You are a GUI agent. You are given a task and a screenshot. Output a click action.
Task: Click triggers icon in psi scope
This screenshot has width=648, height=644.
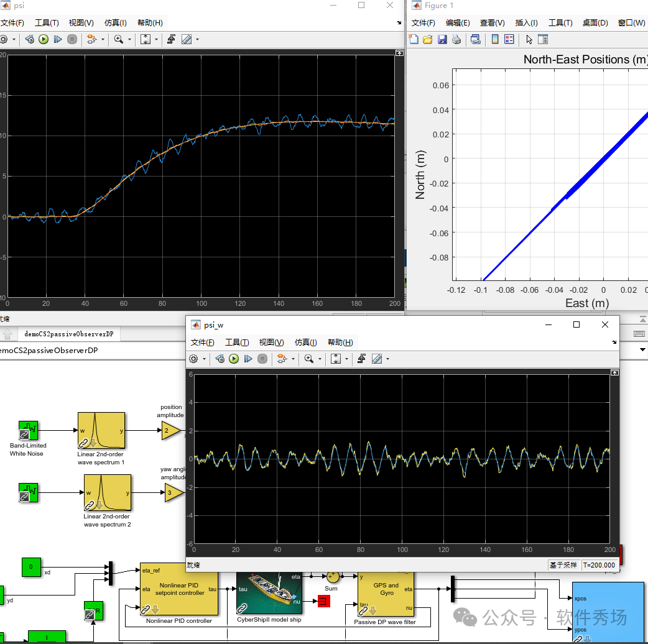171,40
